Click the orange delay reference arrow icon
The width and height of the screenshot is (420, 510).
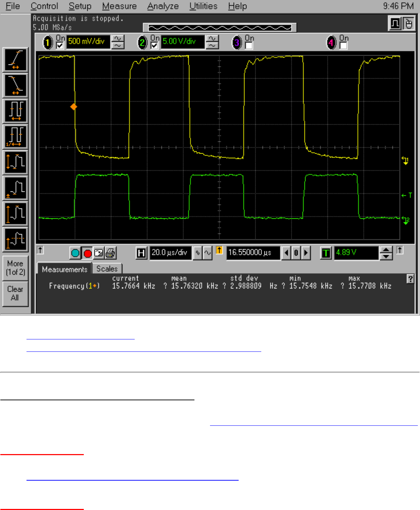(x=219, y=251)
